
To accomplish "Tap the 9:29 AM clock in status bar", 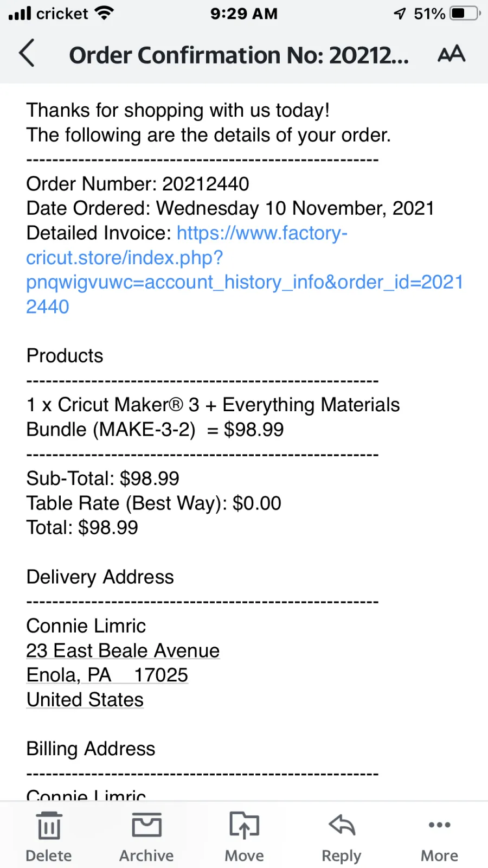I will 244,14.
